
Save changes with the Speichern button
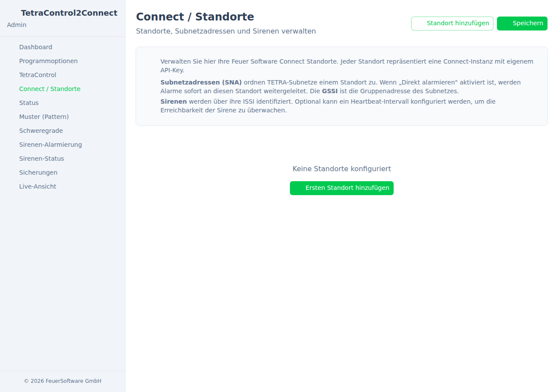click(x=522, y=24)
